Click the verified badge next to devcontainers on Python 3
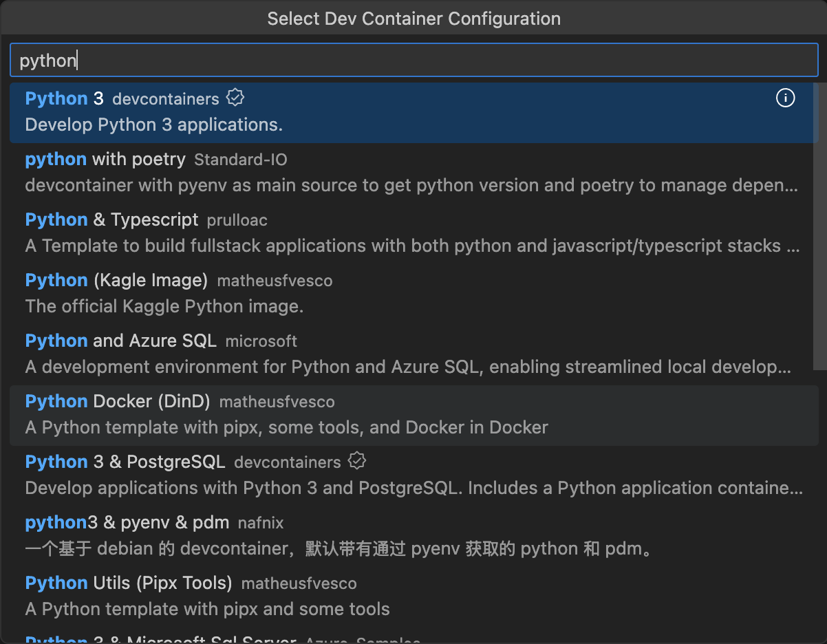Screen dimensions: 827x644 (235, 98)
